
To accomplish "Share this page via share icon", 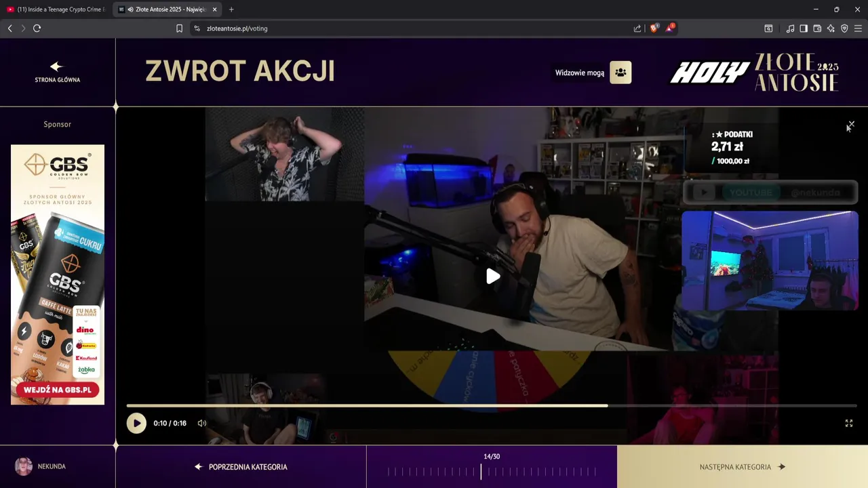I will 637,28.
